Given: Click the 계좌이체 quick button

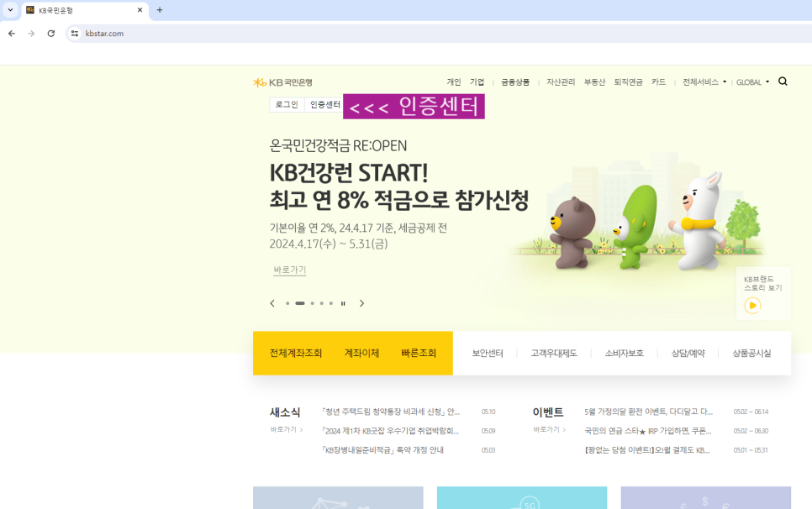Looking at the screenshot, I should click(x=361, y=353).
